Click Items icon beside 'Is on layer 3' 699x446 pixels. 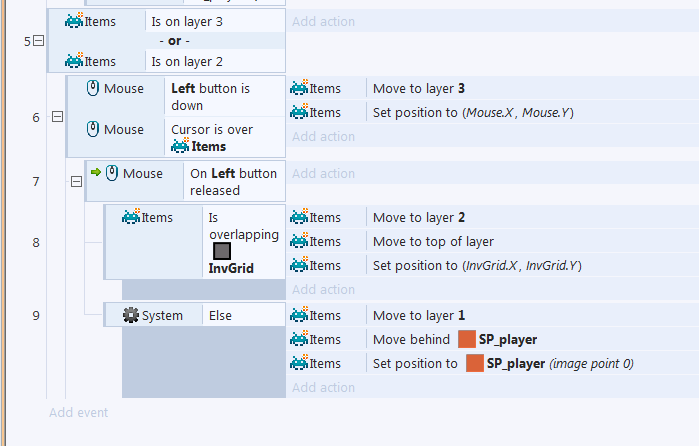click(x=74, y=21)
